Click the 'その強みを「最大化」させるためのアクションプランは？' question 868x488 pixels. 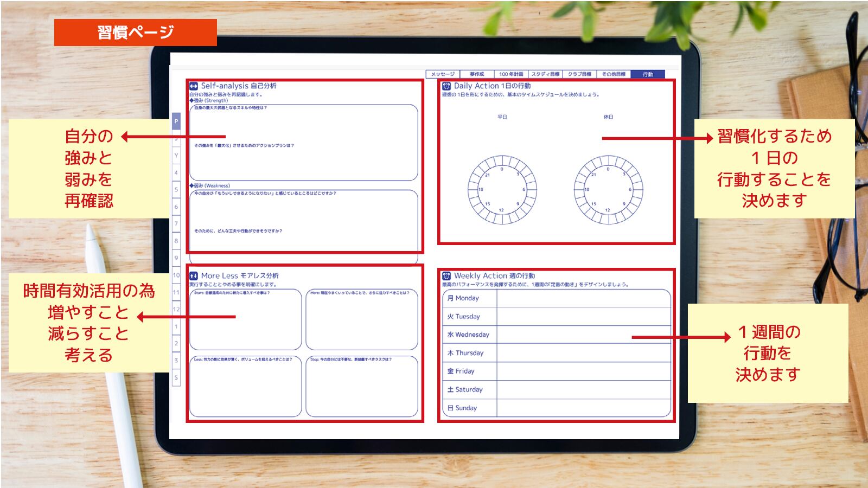click(x=244, y=145)
